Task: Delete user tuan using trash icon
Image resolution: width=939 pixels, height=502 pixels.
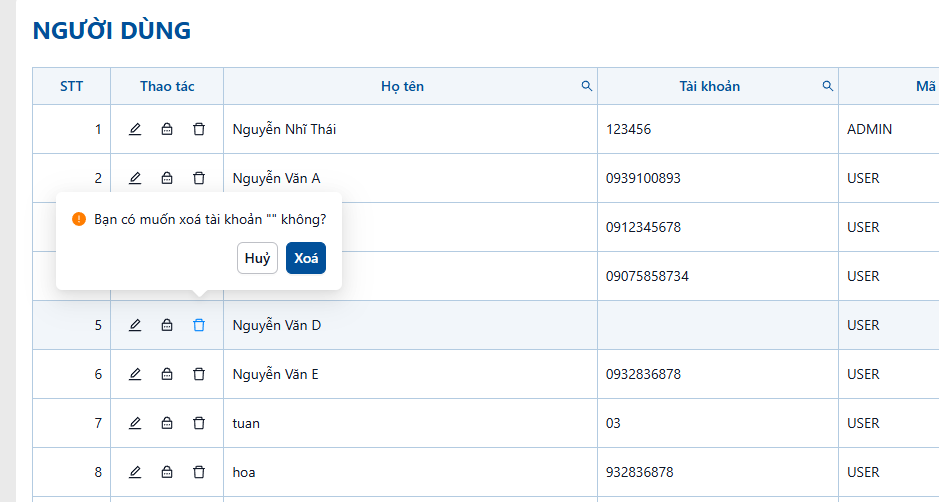Action: [x=199, y=423]
